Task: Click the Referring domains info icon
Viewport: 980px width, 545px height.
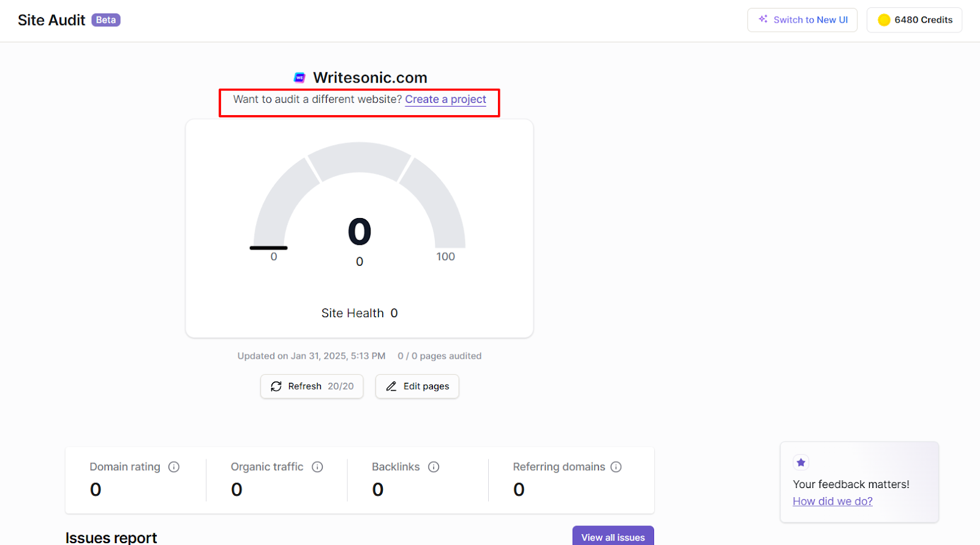Action: (616, 467)
